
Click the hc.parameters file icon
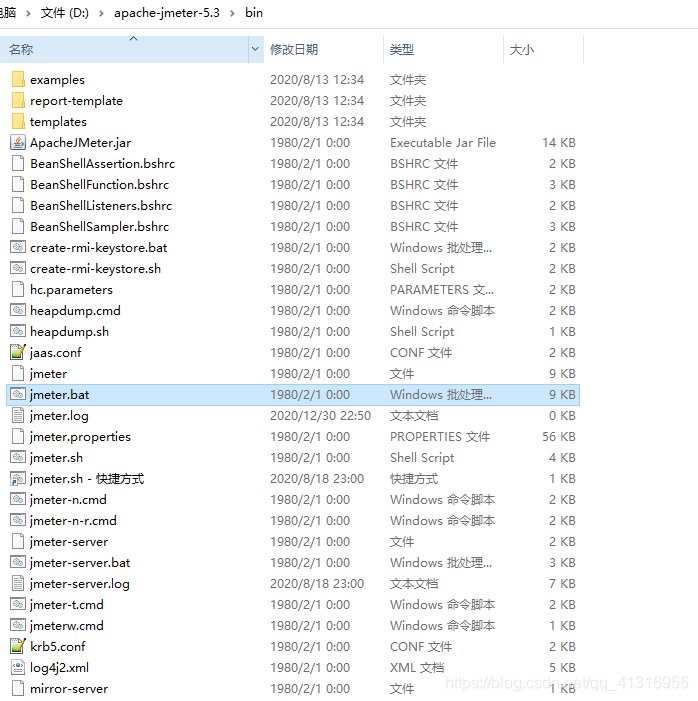[x=18, y=289]
